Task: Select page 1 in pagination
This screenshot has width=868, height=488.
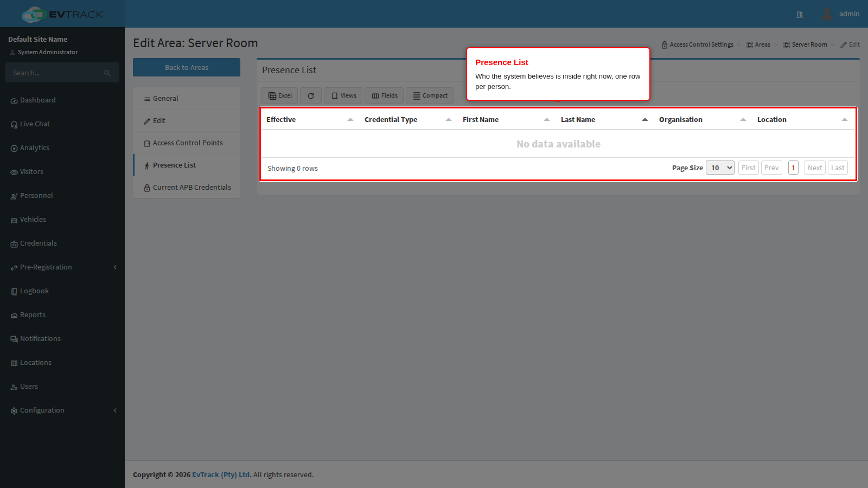Action: point(793,168)
